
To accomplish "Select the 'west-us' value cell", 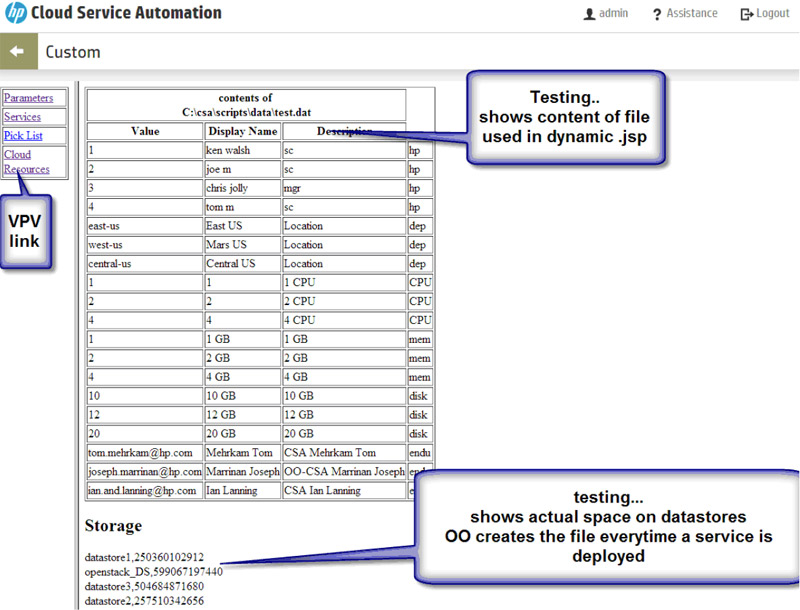I will pyautogui.click(x=145, y=244).
